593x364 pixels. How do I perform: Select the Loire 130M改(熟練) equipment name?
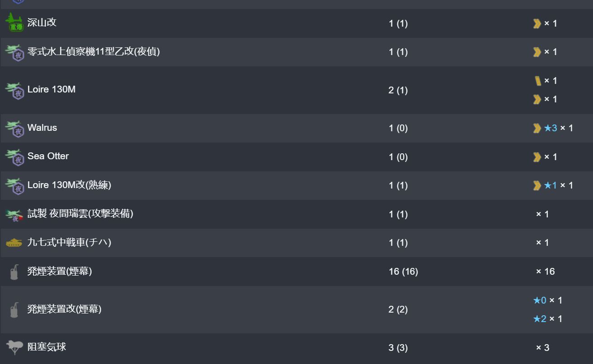coord(69,185)
